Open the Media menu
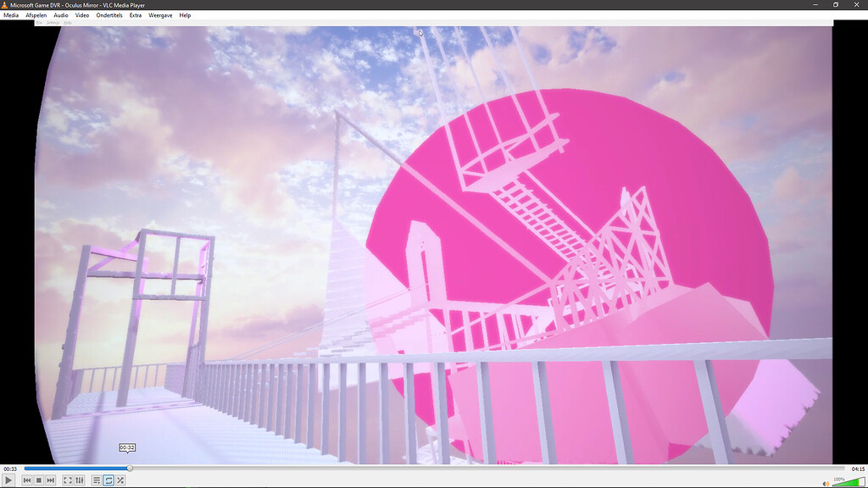The height and width of the screenshot is (488, 868). click(x=10, y=14)
